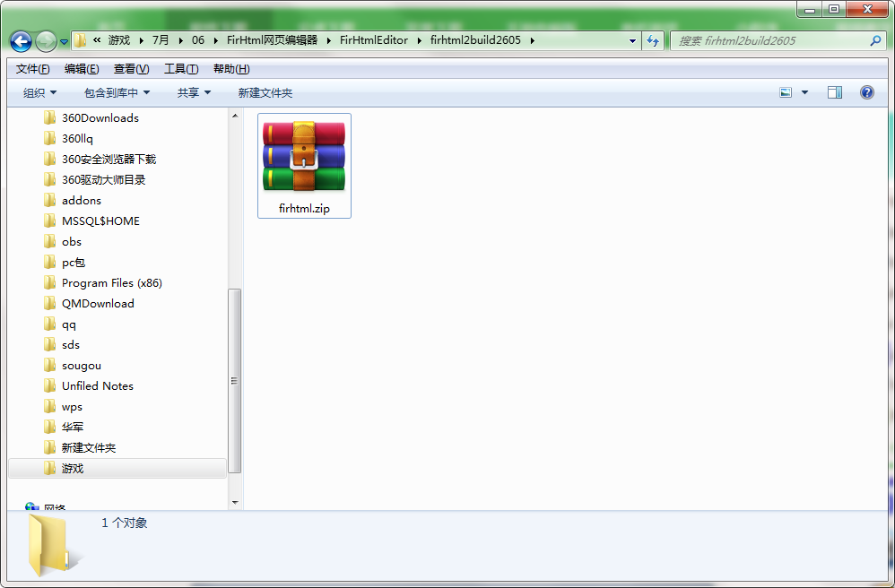Click the Back navigation arrow
The width and height of the screenshot is (895, 588).
pyautogui.click(x=20, y=40)
